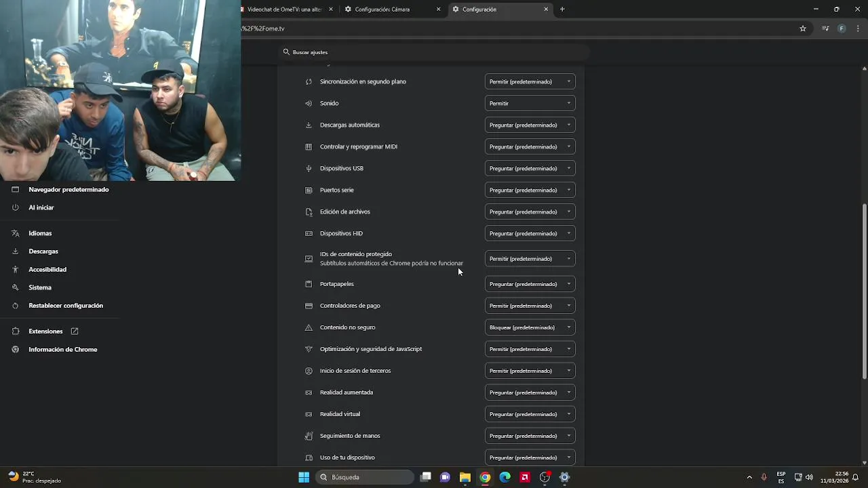Click the Controlar y reprogramar MIDI icon
This screenshot has height=488, width=868.
pyautogui.click(x=309, y=146)
